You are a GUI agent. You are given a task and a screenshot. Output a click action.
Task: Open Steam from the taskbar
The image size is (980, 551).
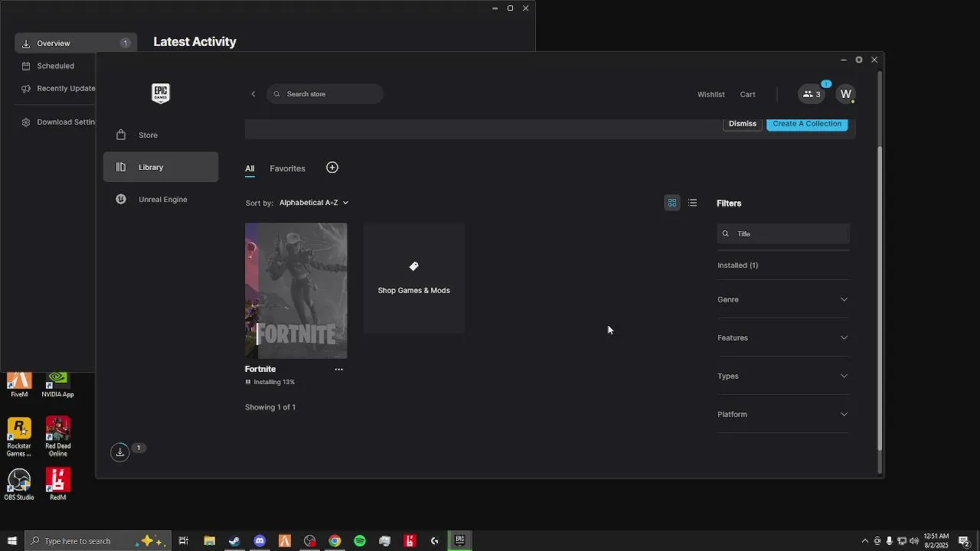pyautogui.click(x=234, y=541)
